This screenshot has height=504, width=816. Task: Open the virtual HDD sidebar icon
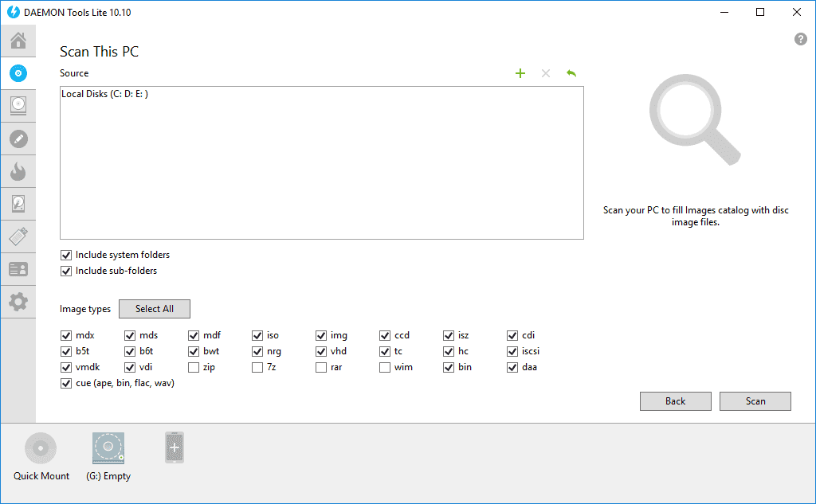(x=18, y=204)
